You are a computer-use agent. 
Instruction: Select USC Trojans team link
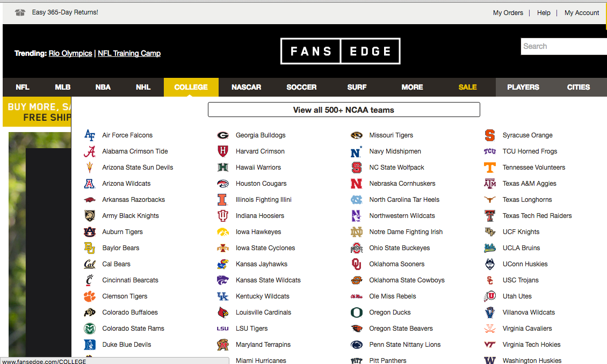point(521,280)
